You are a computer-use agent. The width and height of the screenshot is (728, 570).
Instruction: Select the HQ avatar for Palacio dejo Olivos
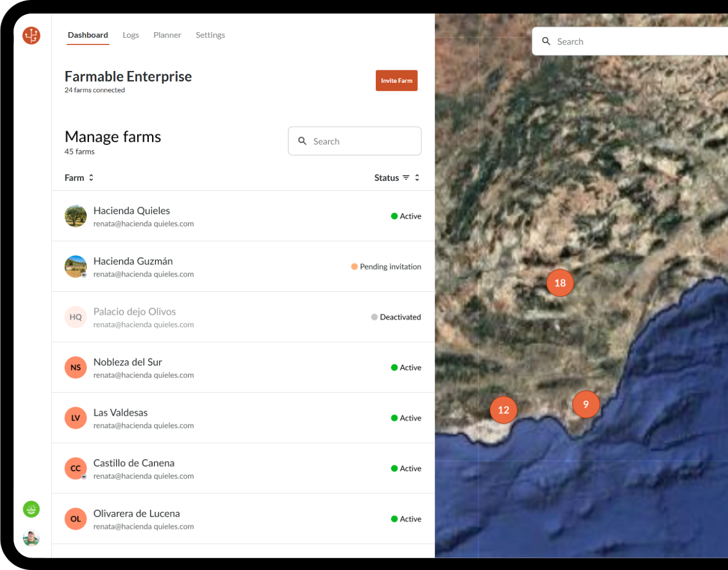pos(76,317)
